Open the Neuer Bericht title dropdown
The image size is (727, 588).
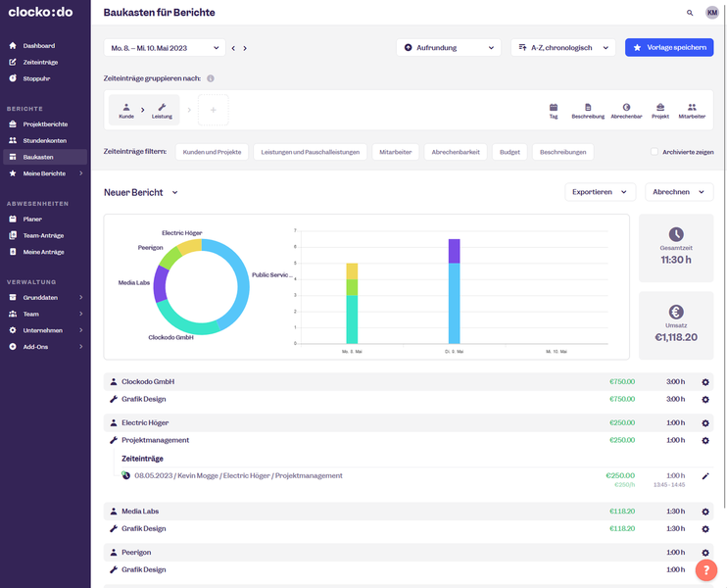(174, 192)
